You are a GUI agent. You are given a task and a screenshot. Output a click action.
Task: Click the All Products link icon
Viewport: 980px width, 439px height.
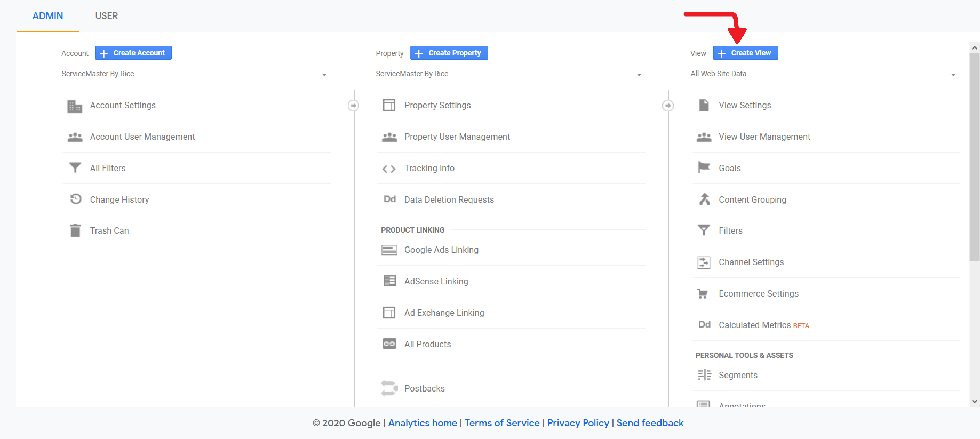click(x=389, y=344)
